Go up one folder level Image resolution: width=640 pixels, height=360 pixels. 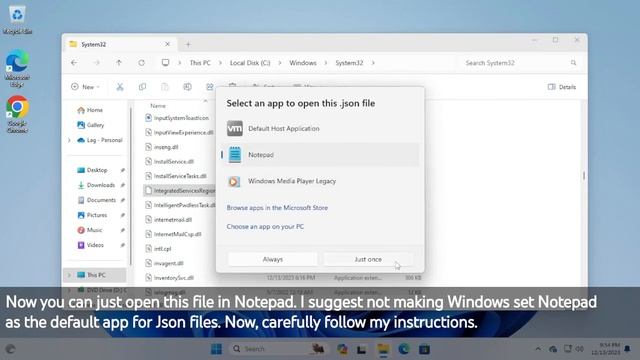119,63
